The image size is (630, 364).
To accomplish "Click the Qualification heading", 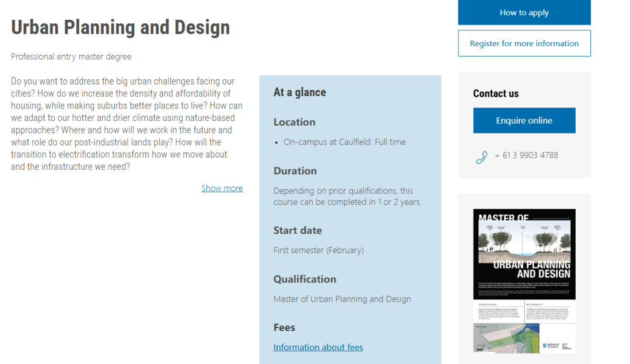I will click(x=304, y=279).
